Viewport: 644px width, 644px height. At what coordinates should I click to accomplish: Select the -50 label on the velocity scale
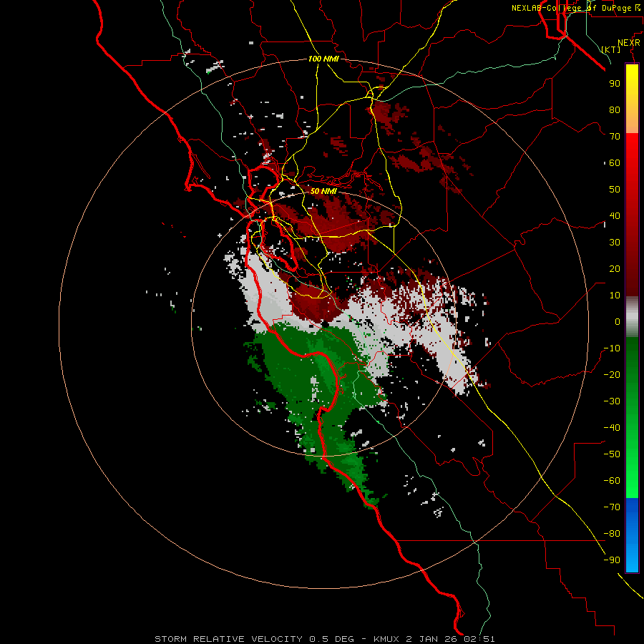[612, 454]
